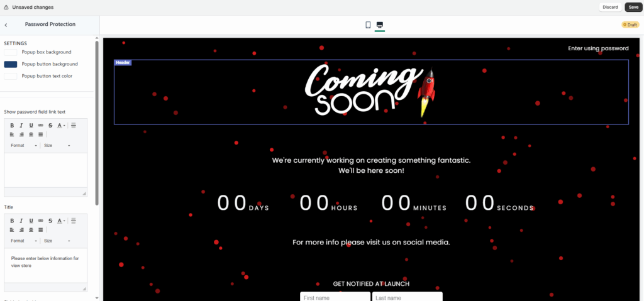Viewport: 644px width, 301px height.
Task: Insert a link in the Title editor
Action: [41, 221]
